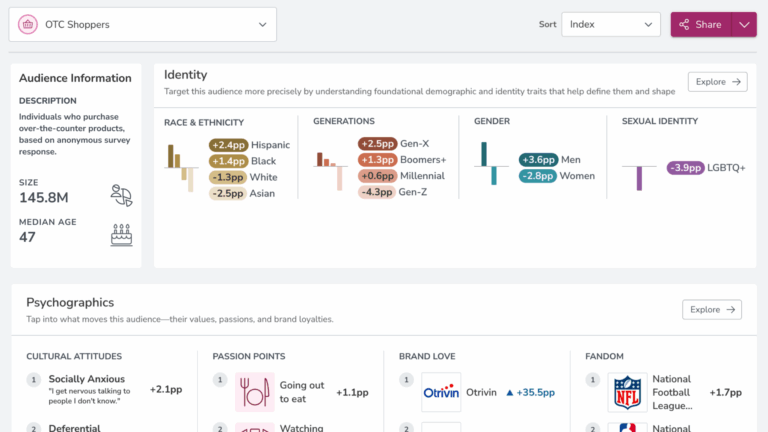Viewport: 768px width, 432px height.
Task: Expand the Share options arrow
Action: click(744, 24)
